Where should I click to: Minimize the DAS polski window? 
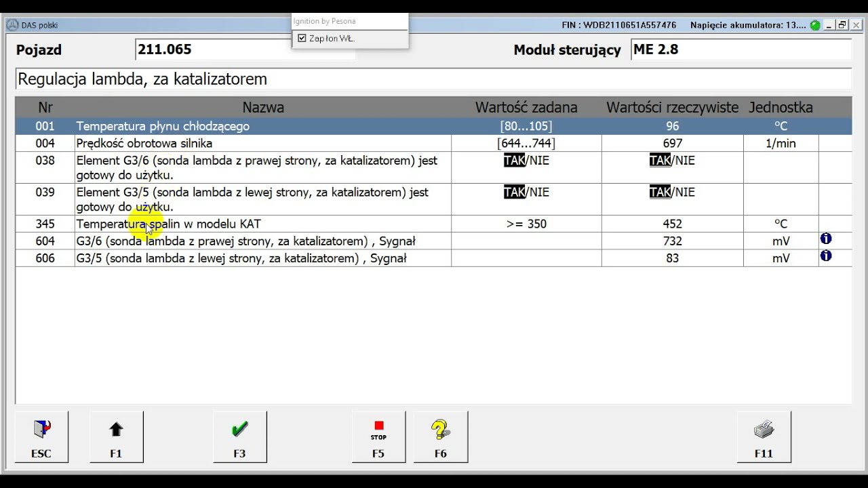[x=829, y=25]
